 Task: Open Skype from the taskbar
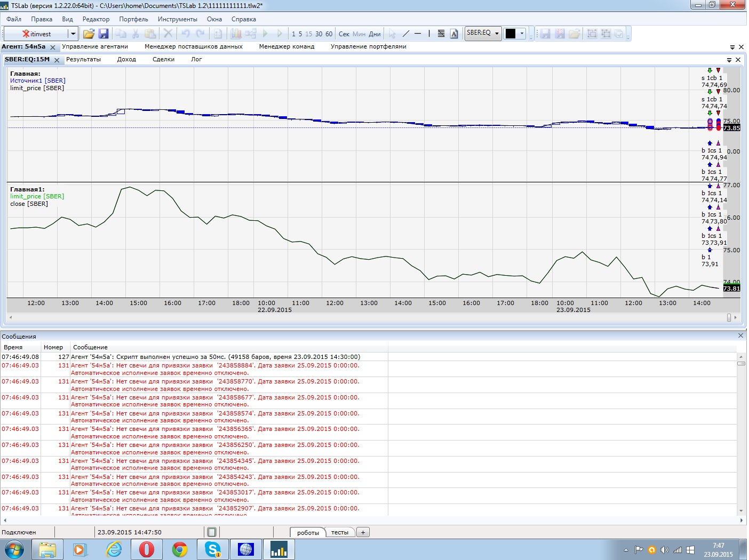[213, 549]
